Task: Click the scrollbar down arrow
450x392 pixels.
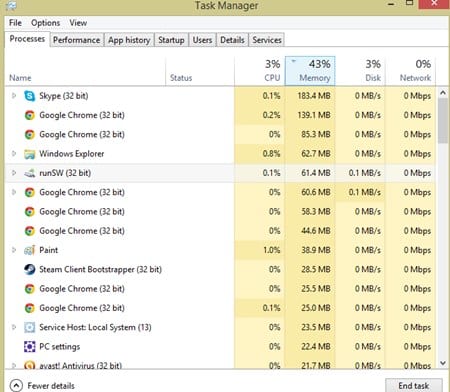Action: [x=443, y=363]
